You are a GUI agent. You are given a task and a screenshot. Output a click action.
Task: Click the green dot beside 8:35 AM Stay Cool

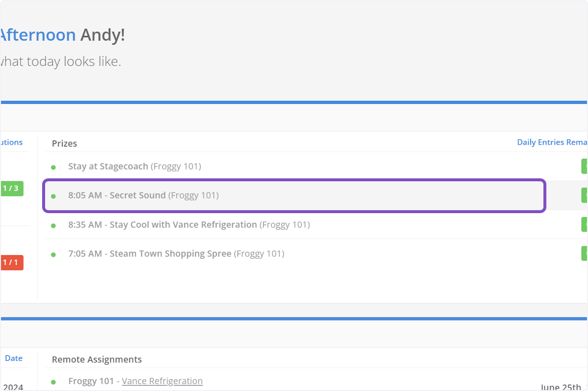(x=53, y=225)
